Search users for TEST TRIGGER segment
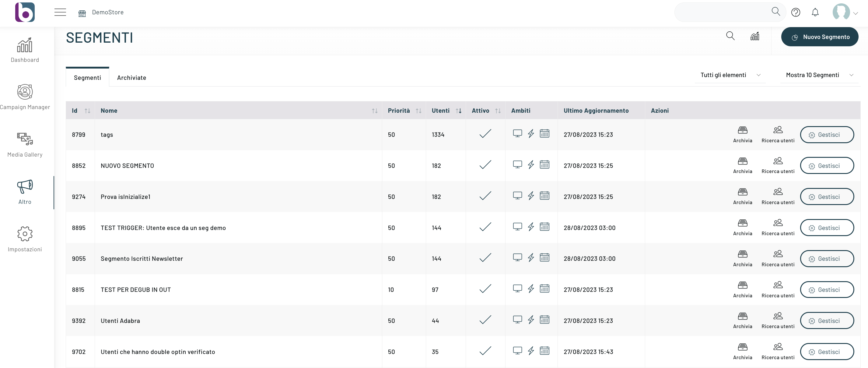Viewport: 868px width, 368px height. [x=778, y=228]
